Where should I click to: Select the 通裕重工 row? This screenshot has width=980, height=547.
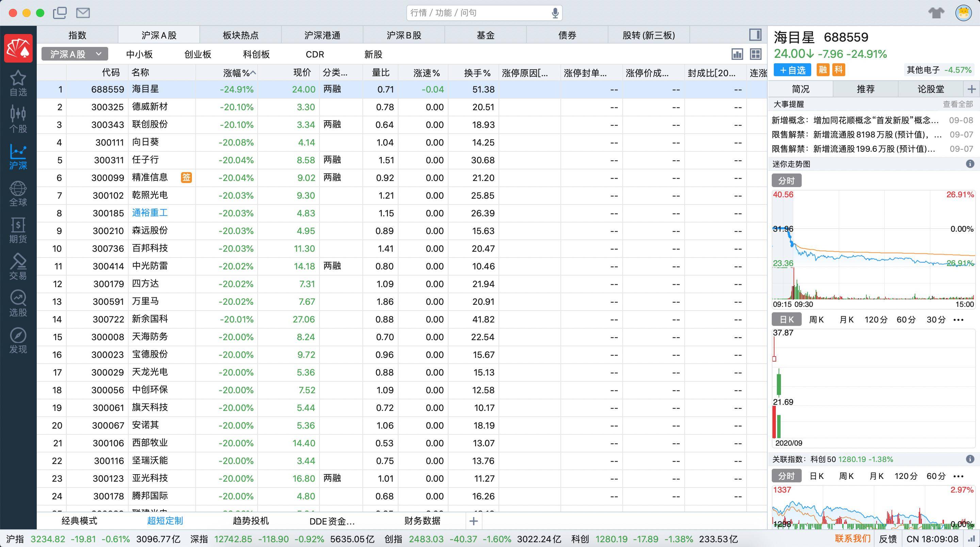[402, 213]
